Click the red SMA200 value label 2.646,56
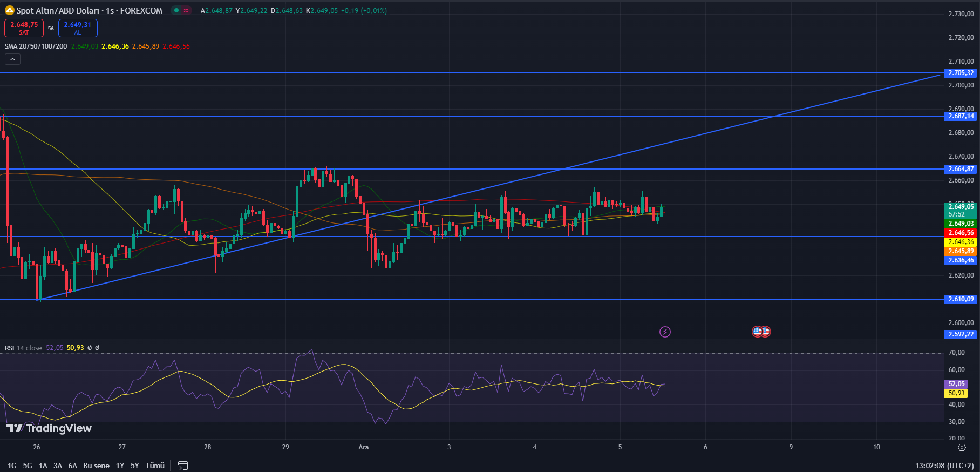 coord(961,233)
